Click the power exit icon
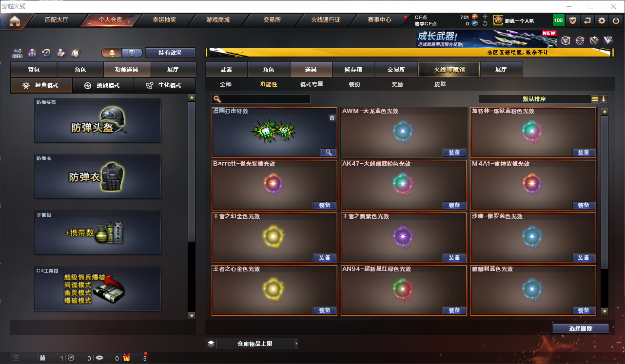 [x=616, y=20]
